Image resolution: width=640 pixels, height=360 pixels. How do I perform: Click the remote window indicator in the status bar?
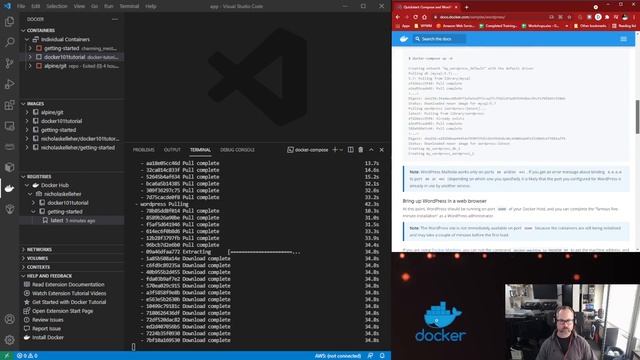(x=6, y=356)
